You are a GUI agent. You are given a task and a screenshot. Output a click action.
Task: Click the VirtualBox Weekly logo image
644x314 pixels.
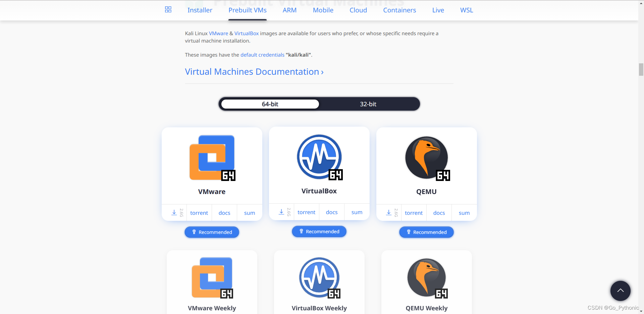(x=320, y=278)
